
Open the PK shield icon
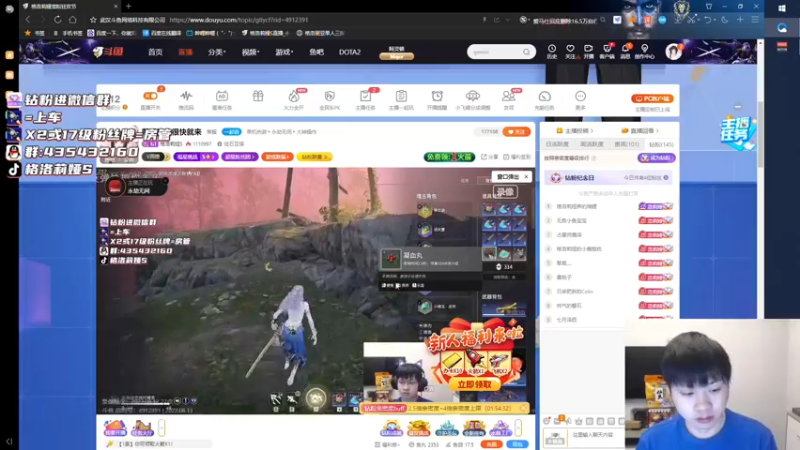(330, 96)
